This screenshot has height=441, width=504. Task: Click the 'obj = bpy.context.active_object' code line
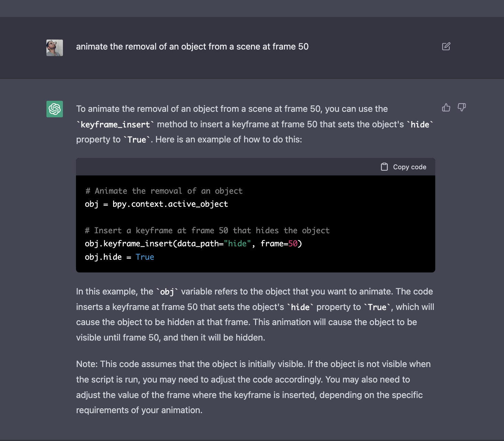156,204
